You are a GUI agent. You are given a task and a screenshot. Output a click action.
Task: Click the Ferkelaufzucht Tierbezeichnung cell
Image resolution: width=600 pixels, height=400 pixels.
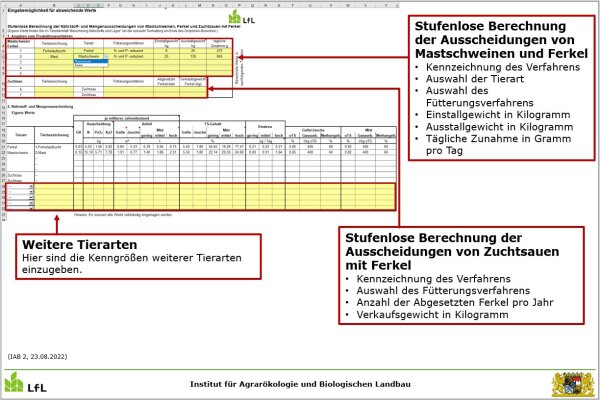coord(54,51)
